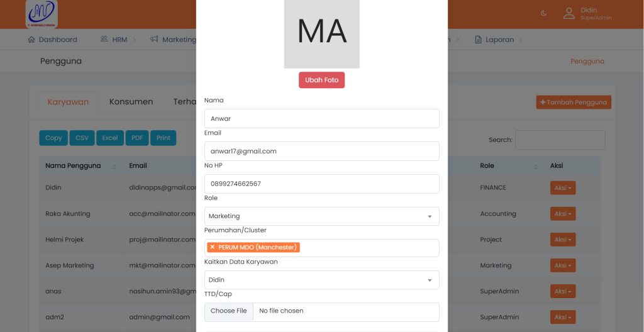Click Tambah Pengguna button

pyautogui.click(x=573, y=102)
